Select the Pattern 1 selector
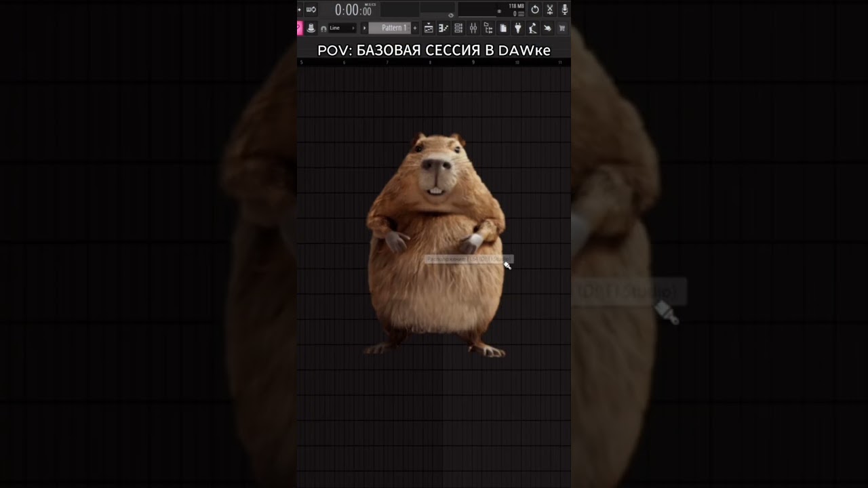 click(390, 28)
